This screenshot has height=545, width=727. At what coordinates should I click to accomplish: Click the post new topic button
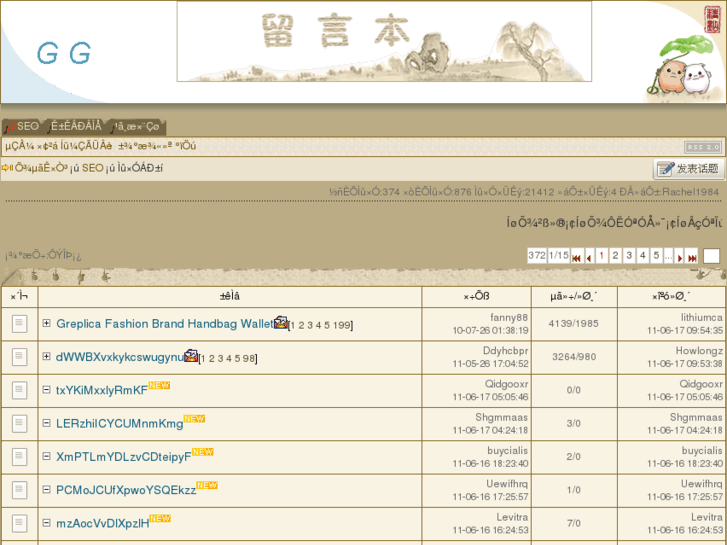[x=689, y=169]
